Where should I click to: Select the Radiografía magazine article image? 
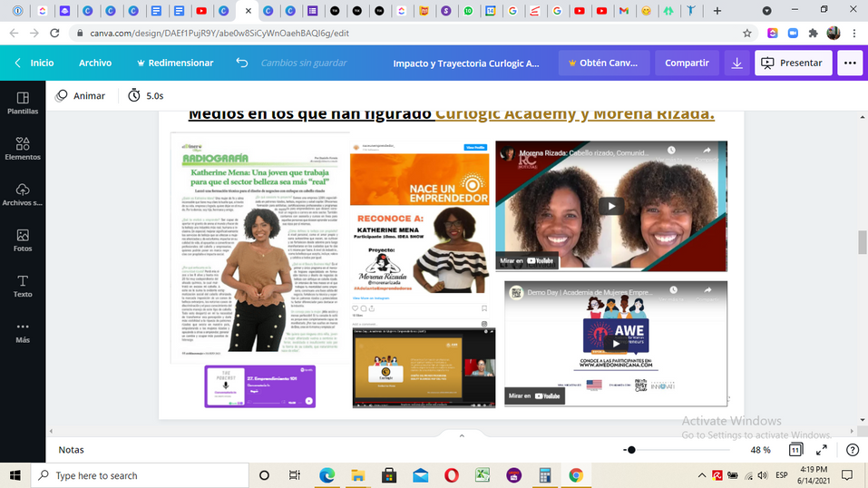[x=260, y=248]
